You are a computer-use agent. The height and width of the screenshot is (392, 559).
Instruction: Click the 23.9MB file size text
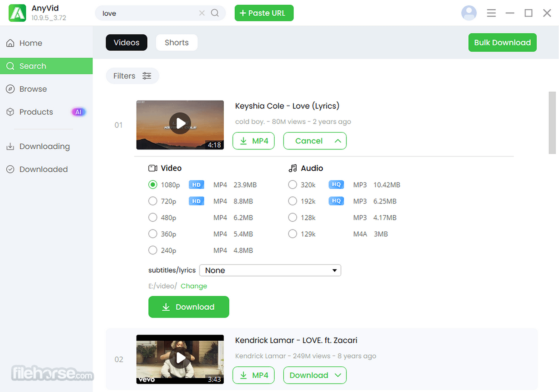point(245,185)
